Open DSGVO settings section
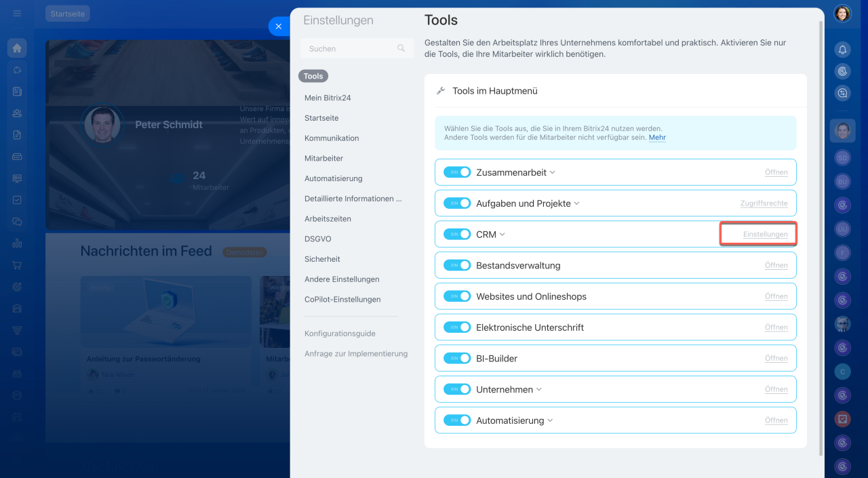Screen dimensions: 868x478 click(318, 239)
